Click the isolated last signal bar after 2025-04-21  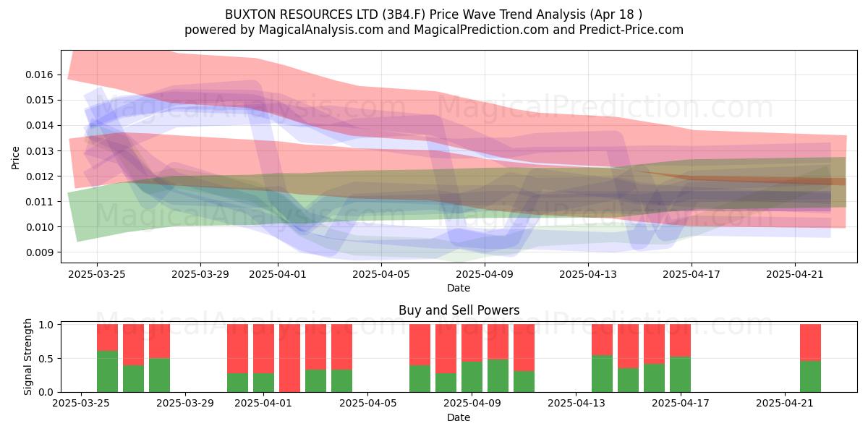pyautogui.click(x=811, y=358)
